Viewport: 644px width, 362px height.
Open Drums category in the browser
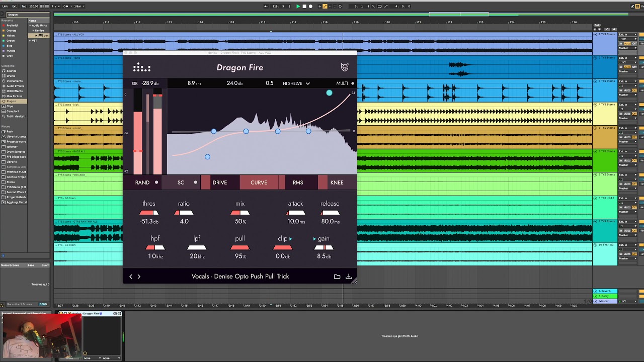11,76
